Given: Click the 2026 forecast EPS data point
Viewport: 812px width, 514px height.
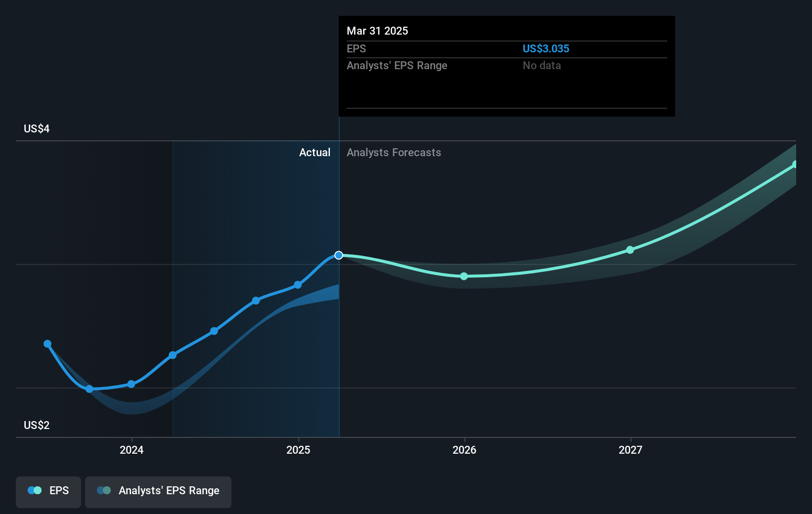Looking at the screenshot, I should 464,276.
